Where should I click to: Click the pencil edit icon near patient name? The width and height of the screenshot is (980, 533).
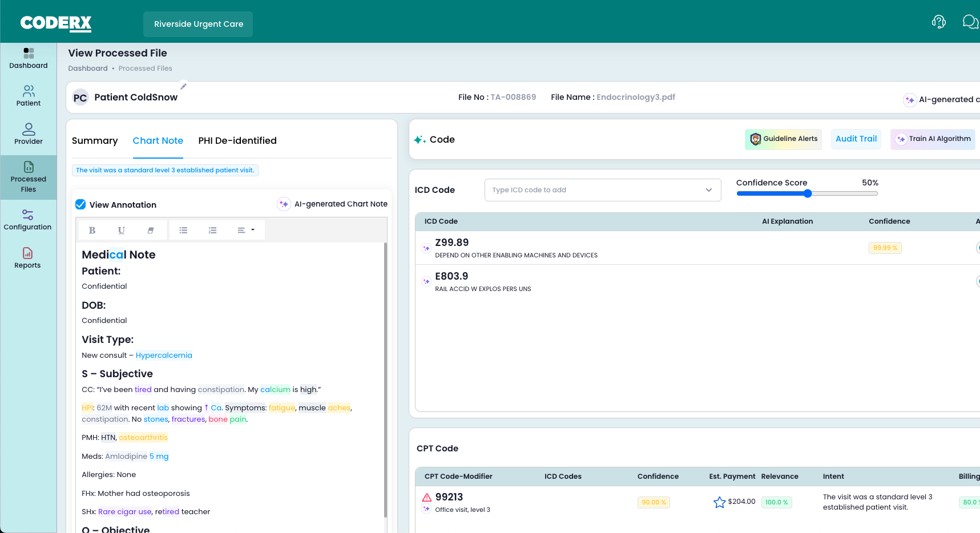click(x=184, y=87)
